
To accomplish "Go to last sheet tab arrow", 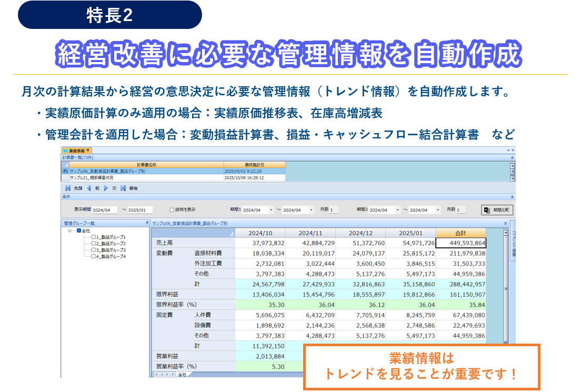I will 173,375.
